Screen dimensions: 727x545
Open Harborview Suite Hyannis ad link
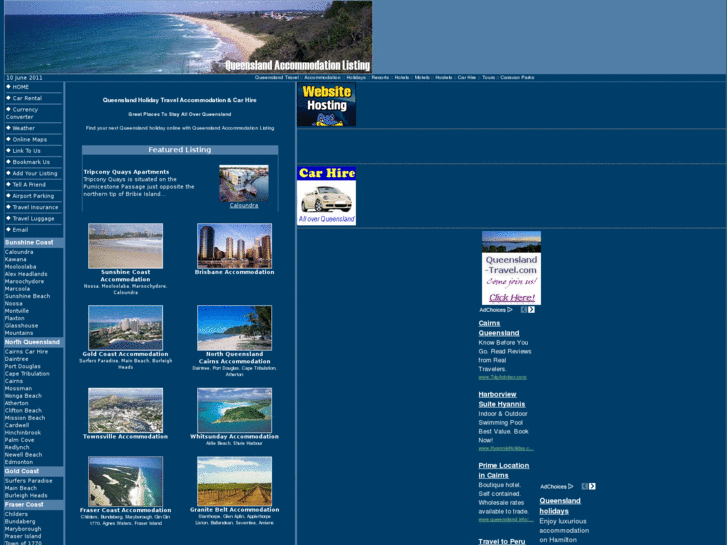502,399
